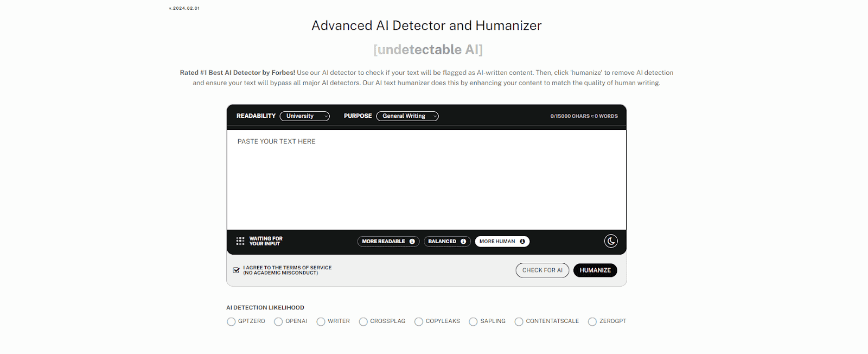Image resolution: width=868 pixels, height=354 pixels.
Task: Open the Readability University dropdown
Action: click(305, 116)
